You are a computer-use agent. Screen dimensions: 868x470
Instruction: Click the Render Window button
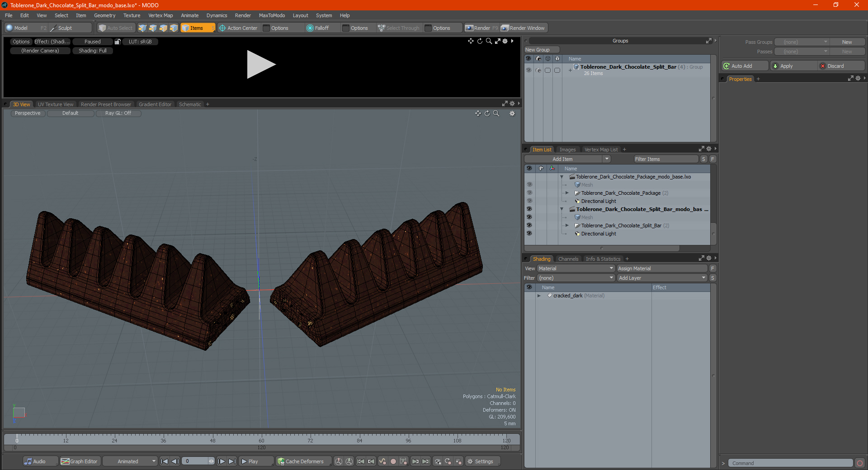pos(524,28)
